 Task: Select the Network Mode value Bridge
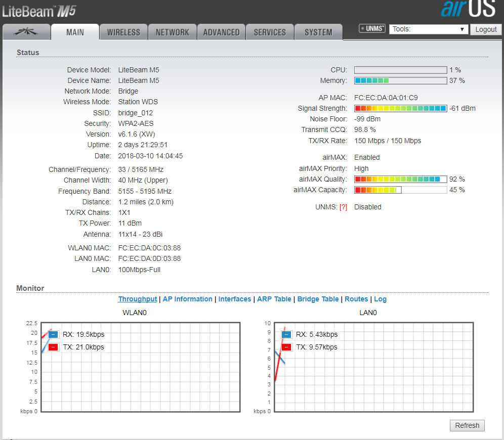click(128, 91)
